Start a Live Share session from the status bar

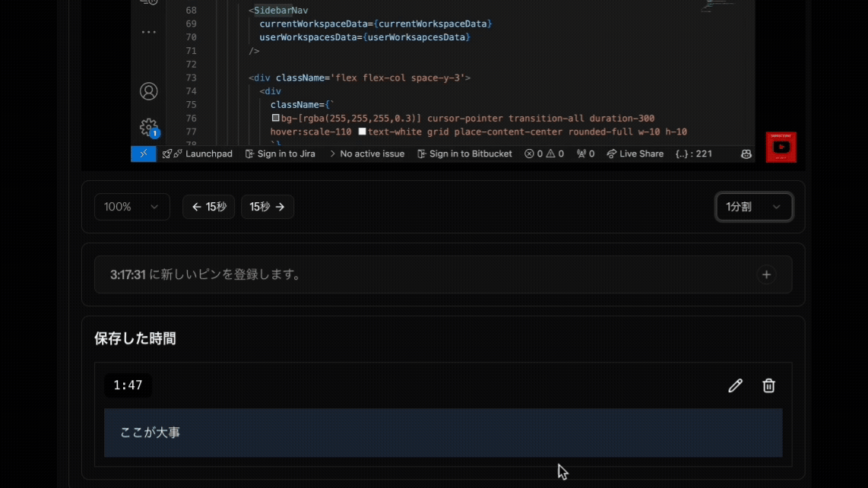[x=635, y=154]
